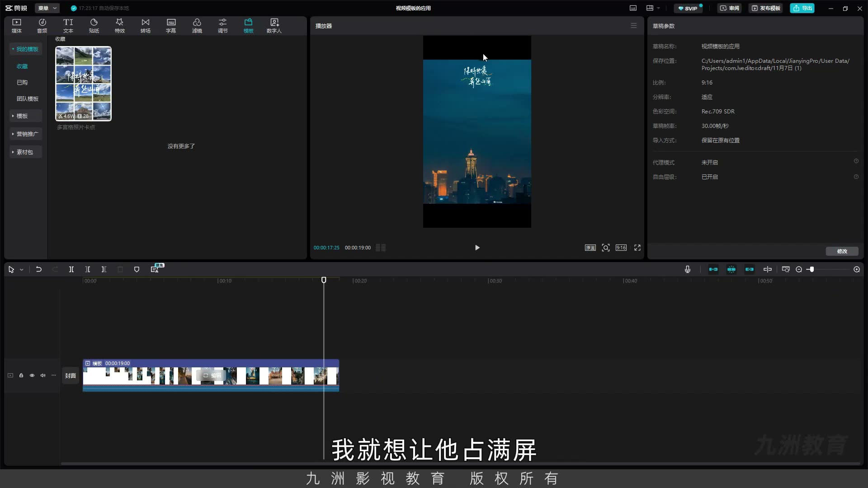Undo the last action
Viewport: 868px width, 488px height.
(39, 269)
